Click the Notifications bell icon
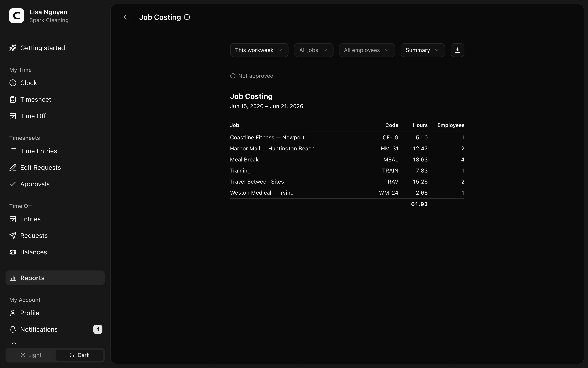588x368 pixels. point(13,329)
